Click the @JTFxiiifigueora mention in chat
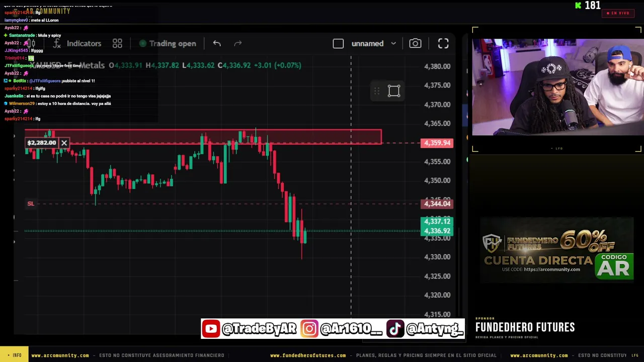The image size is (644, 362). (45, 81)
